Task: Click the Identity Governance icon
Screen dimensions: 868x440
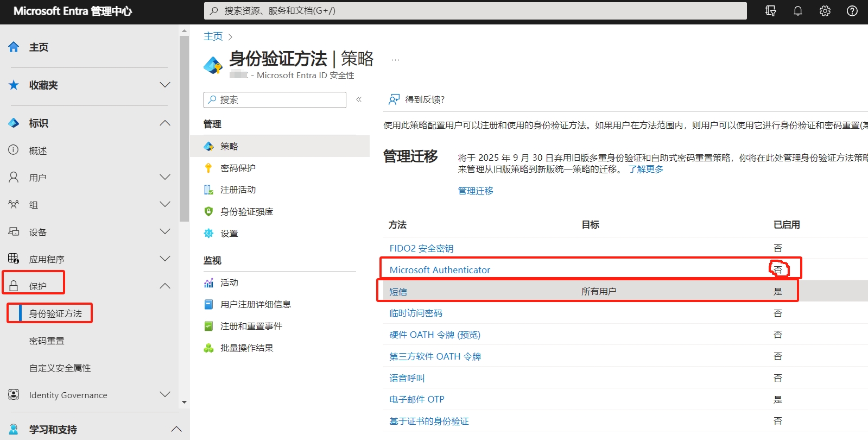Action: click(x=14, y=394)
